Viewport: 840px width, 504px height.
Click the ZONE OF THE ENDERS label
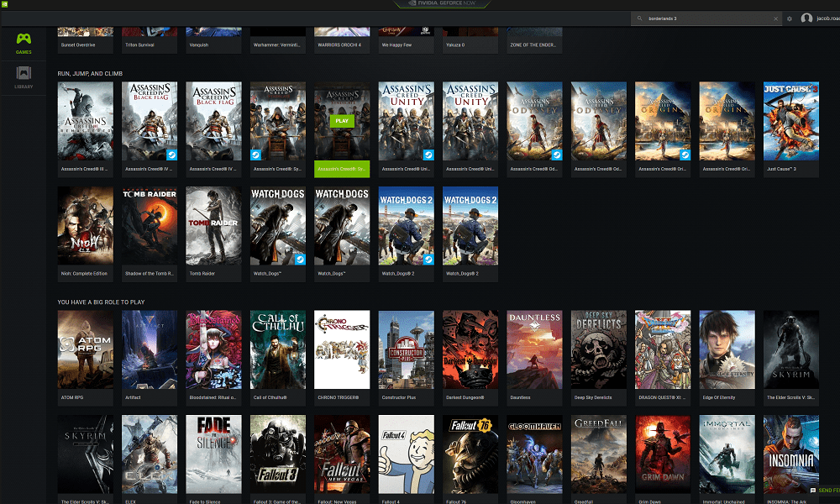click(533, 45)
